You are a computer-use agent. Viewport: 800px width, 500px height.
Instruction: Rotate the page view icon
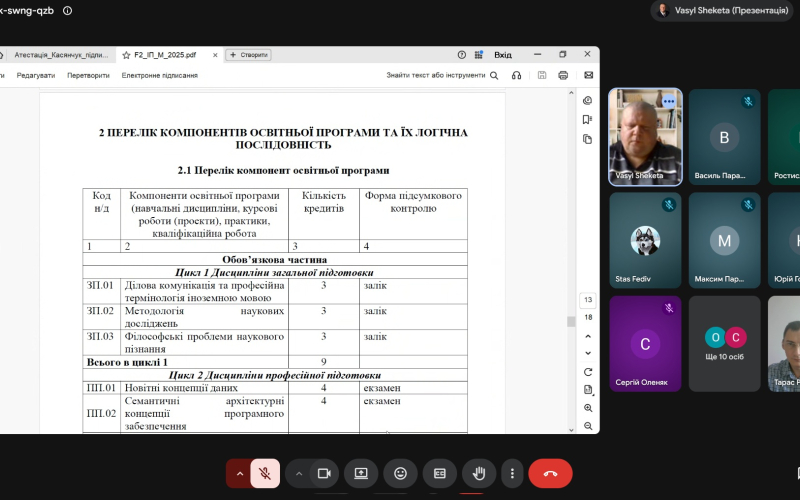pyautogui.click(x=588, y=372)
